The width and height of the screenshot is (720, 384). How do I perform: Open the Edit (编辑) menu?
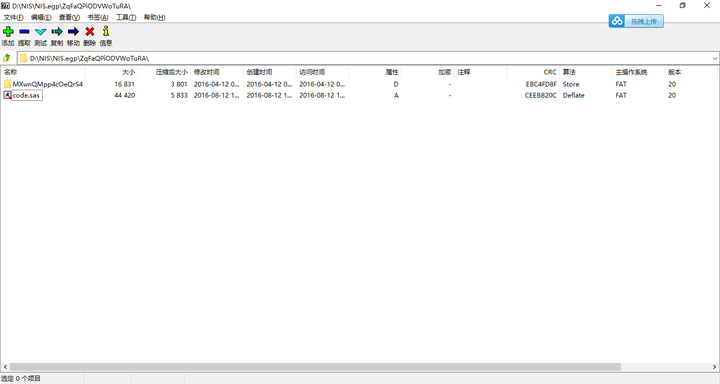[x=41, y=17]
